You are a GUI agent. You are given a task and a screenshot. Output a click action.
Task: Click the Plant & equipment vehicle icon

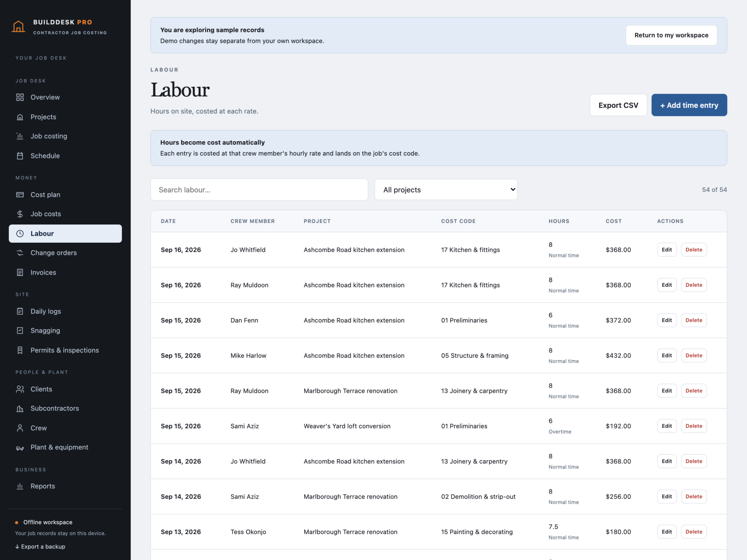click(20, 448)
